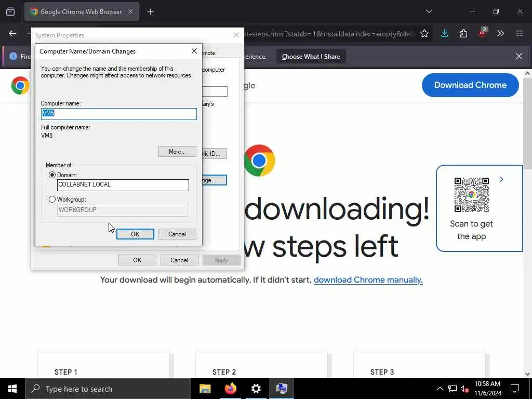The height and width of the screenshot is (399, 532).
Task: Click the QR code image
Action: pyautogui.click(x=472, y=195)
